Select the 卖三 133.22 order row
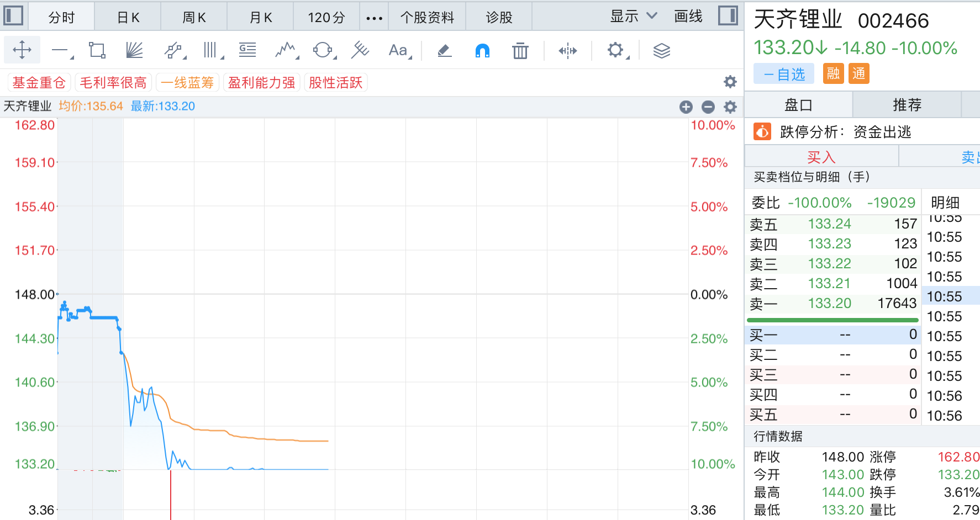 [833, 264]
